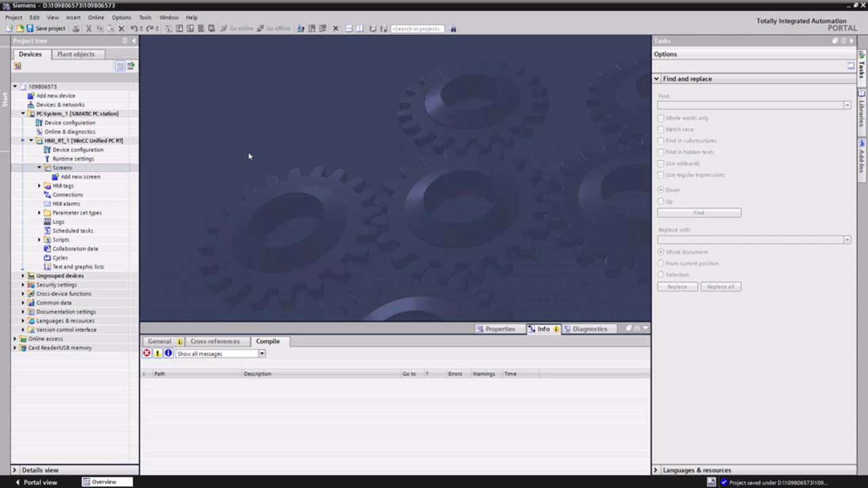The width and height of the screenshot is (868, 488).
Task: Open the Online menu
Action: (x=96, y=18)
